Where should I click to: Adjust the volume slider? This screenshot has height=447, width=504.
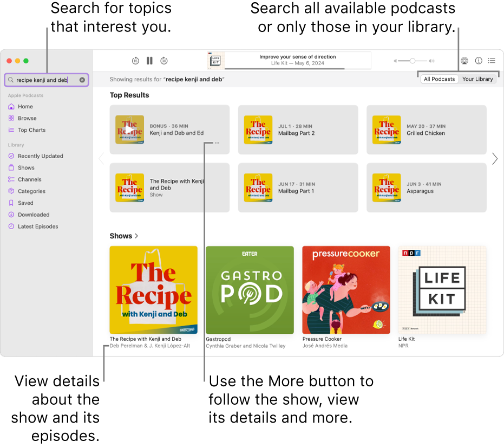[x=413, y=61]
